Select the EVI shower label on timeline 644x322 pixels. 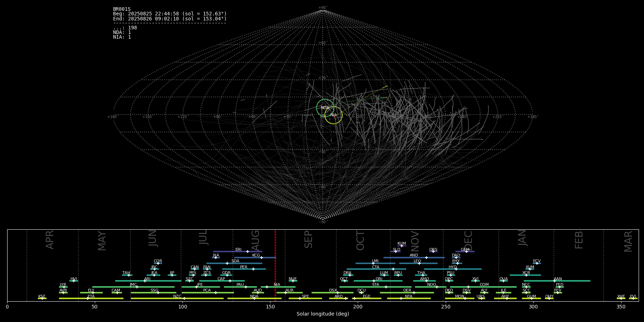[633, 297]
